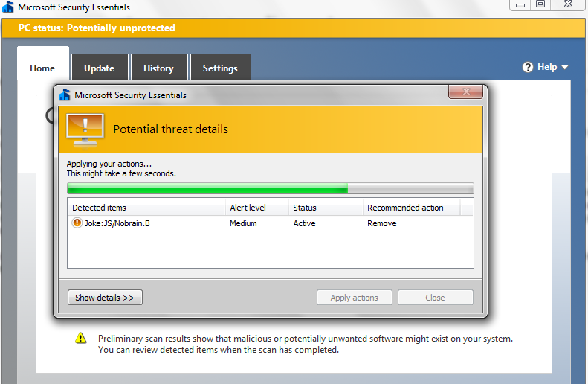Click the yellow warning triangle icon
The width and height of the screenshot is (588, 384).
point(80,338)
